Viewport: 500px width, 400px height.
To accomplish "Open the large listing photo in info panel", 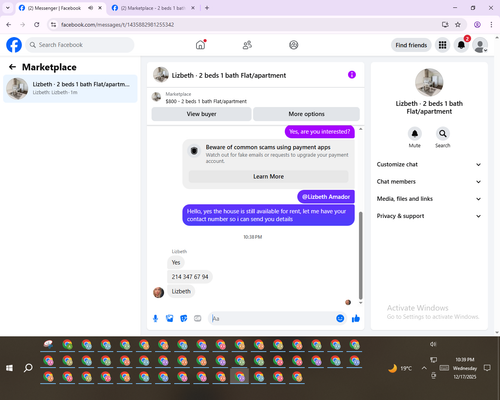I will tap(429, 82).
